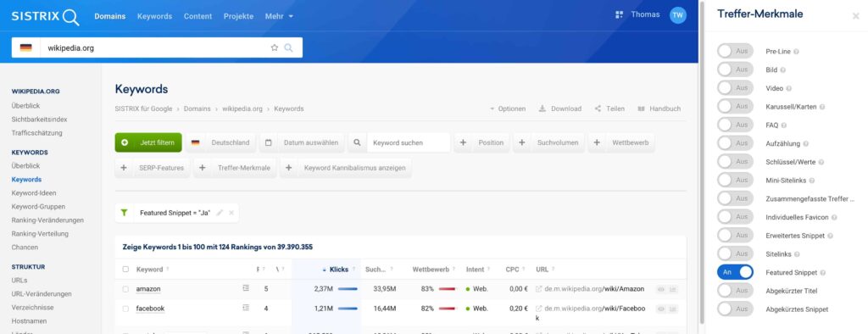Open Keyword-Ideen in the sidebar
Image resolution: width=868 pixels, height=334 pixels.
pyautogui.click(x=33, y=192)
